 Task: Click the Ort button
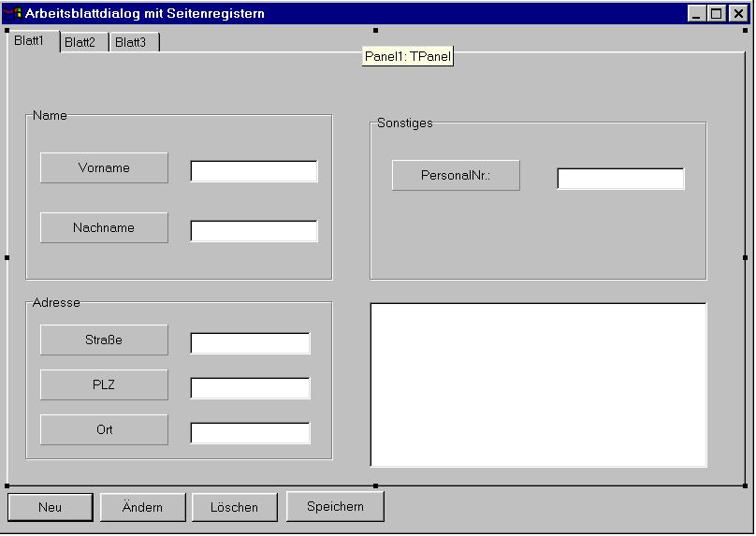click(104, 430)
